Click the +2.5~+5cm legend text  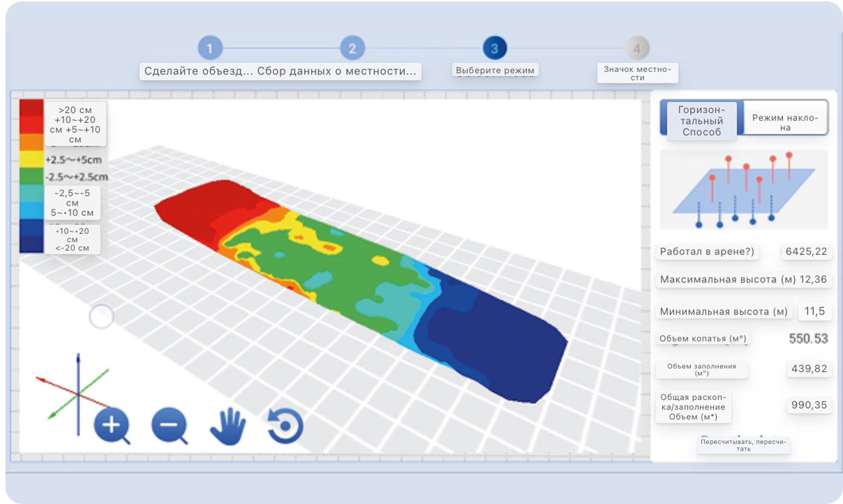click(74, 159)
